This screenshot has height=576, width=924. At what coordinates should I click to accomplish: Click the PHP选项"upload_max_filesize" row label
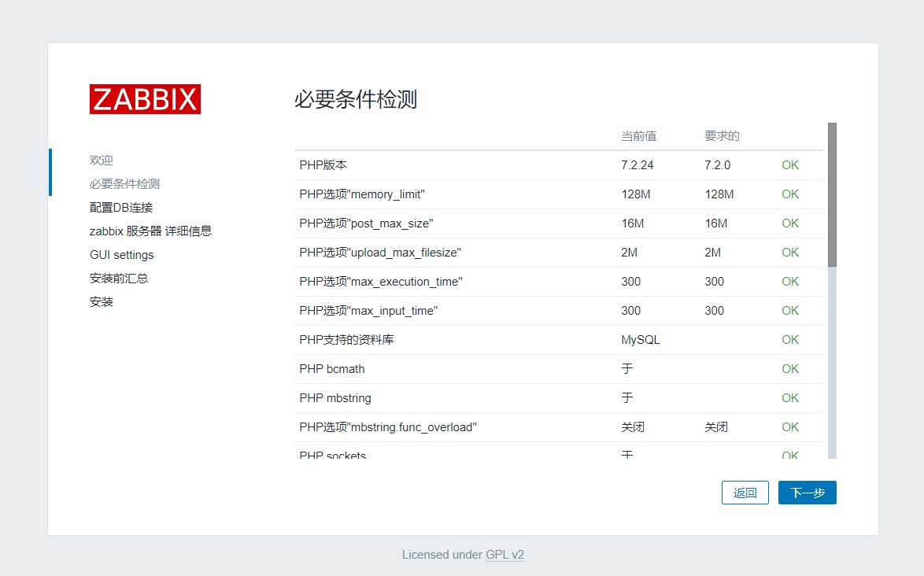pos(380,253)
